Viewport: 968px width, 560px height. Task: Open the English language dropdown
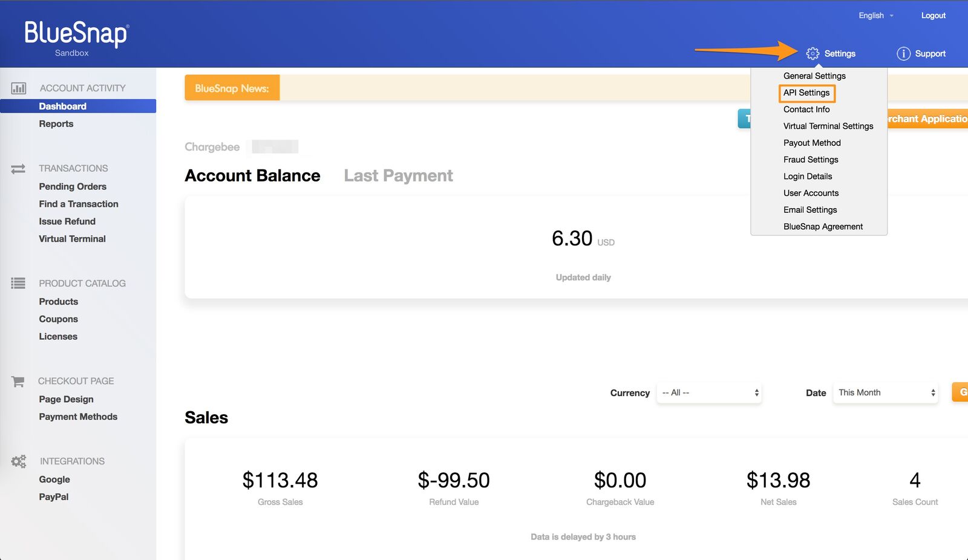point(875,16)
